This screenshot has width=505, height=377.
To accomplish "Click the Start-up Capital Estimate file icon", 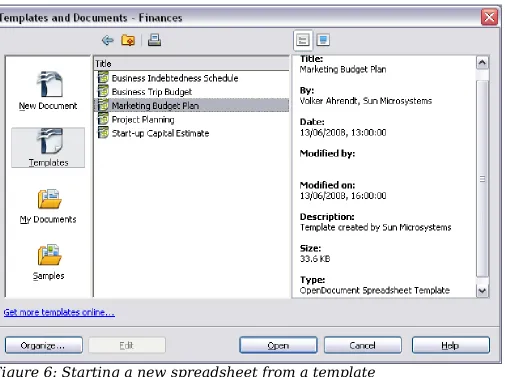I will (x=103, y=133).
